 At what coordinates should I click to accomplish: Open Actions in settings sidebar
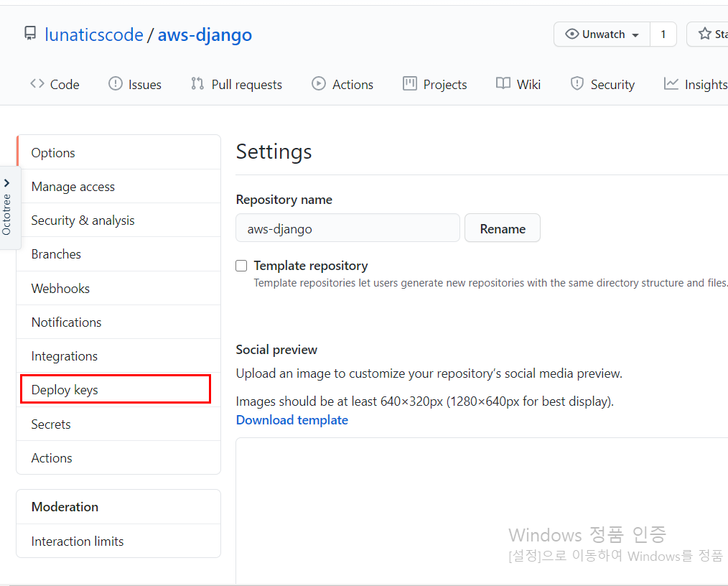click(x=118, y=458)
